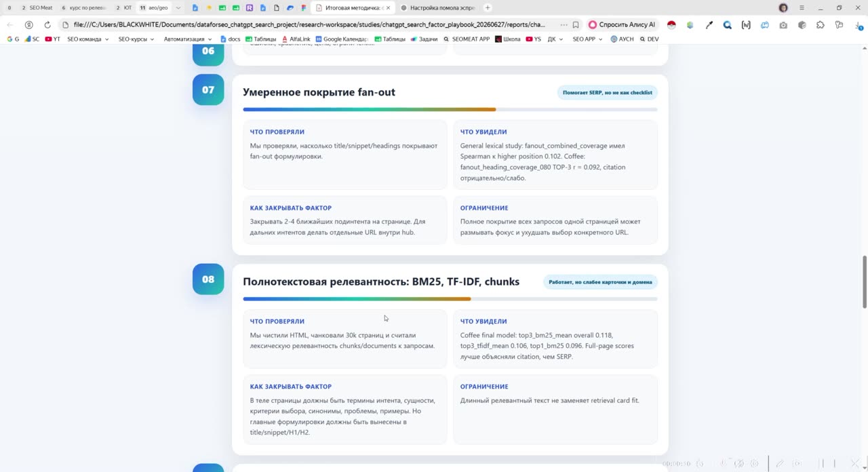Expand the SEO-курсы bookmarks folder
This screenshot has height=472, width=868.
tap(136, 39)
